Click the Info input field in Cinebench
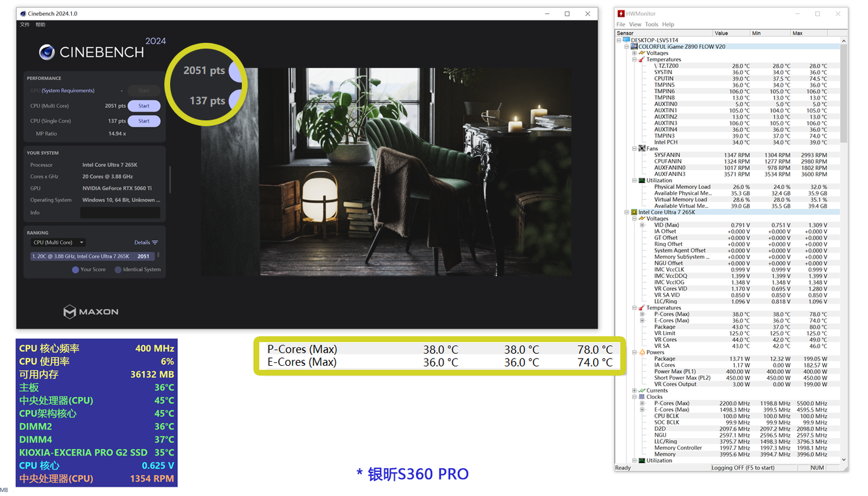Viewport: 868px width, 496px height. click(120, 213)
